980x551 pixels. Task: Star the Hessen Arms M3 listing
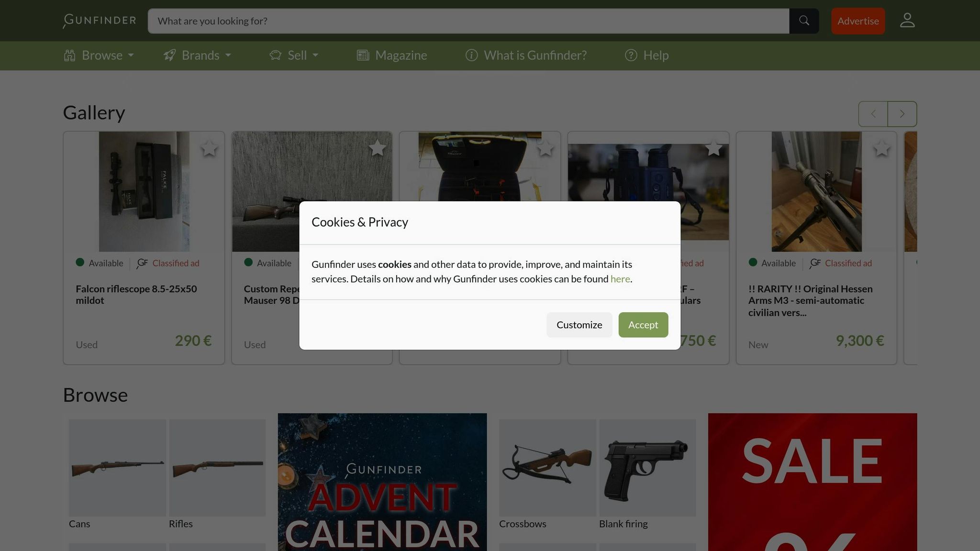(x=881, y=149)
